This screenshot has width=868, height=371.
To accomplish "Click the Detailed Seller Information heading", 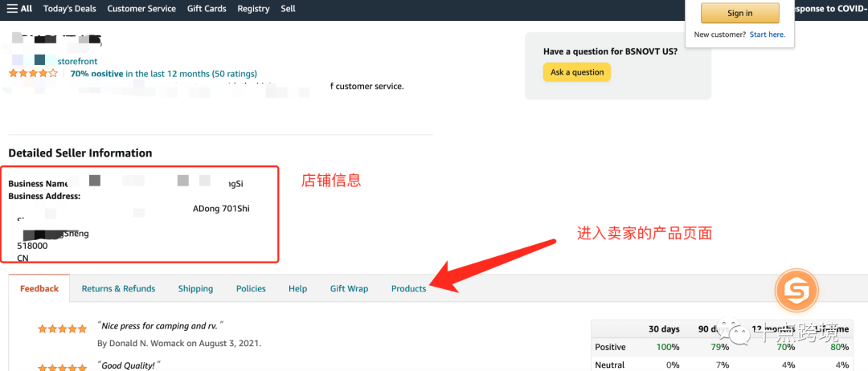I will point(80,153).
